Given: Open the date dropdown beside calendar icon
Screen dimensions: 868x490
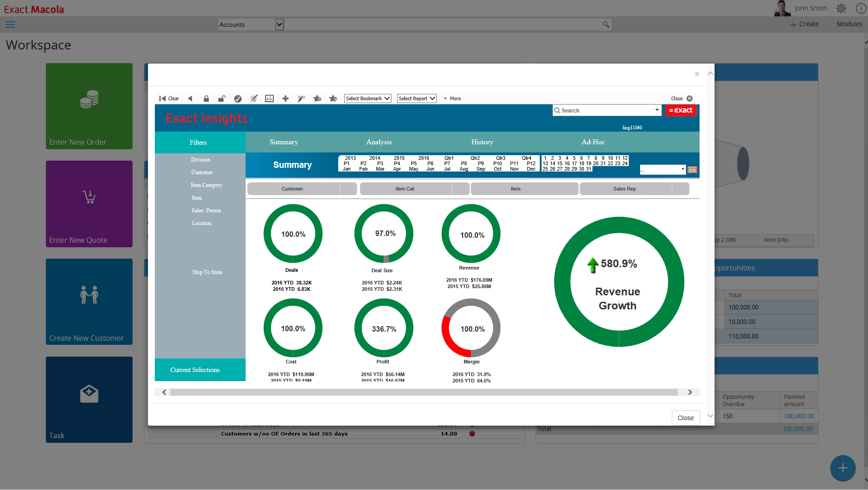Looking at the screenshot, I should 663,170.
